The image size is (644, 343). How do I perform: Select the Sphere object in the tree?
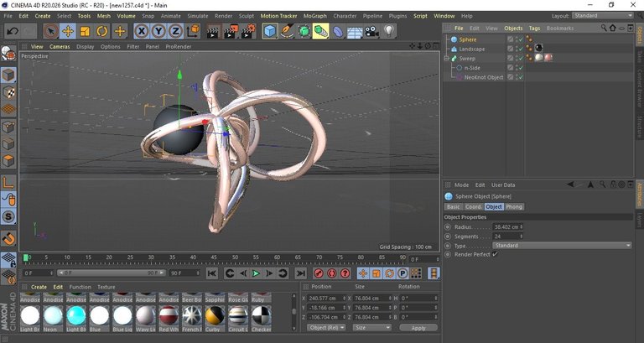pyautogui.click(x=468, y=39)
